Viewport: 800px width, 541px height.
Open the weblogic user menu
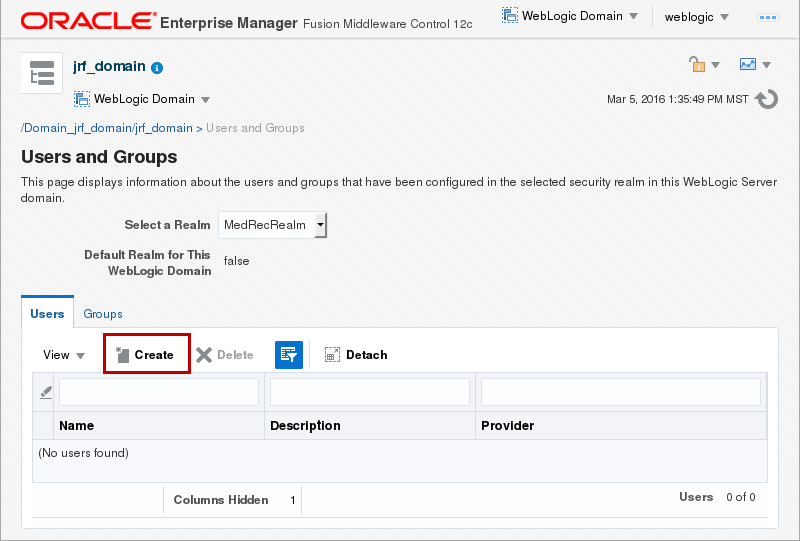(696, 17)
